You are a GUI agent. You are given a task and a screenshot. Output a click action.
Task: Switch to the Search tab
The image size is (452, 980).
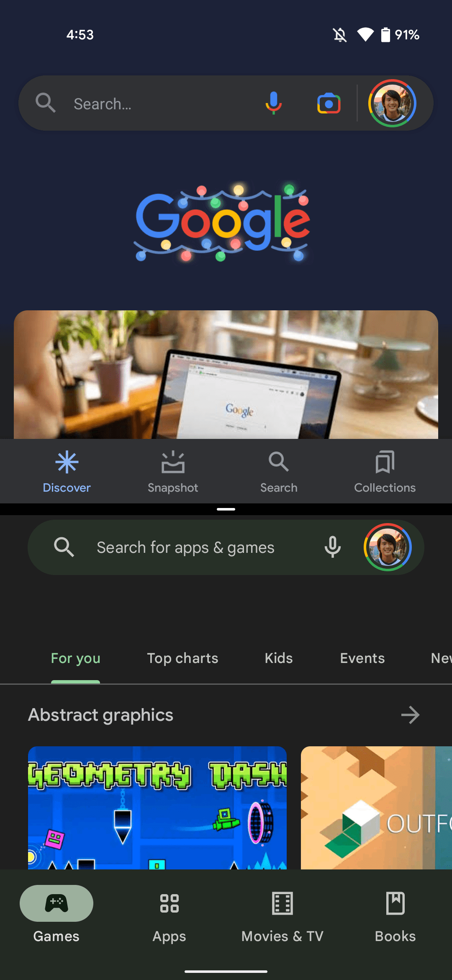pos(279,472)
